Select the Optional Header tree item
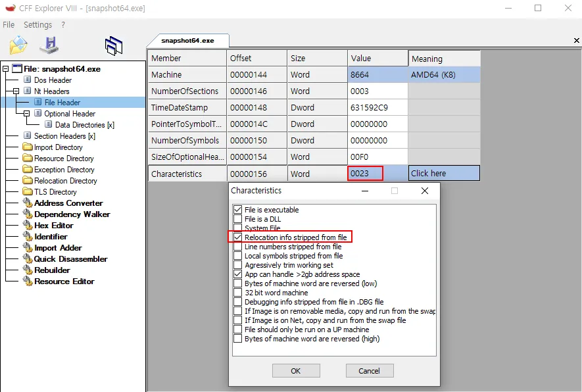This screenshot has height=392, width=582. click(x=70, y=114)
